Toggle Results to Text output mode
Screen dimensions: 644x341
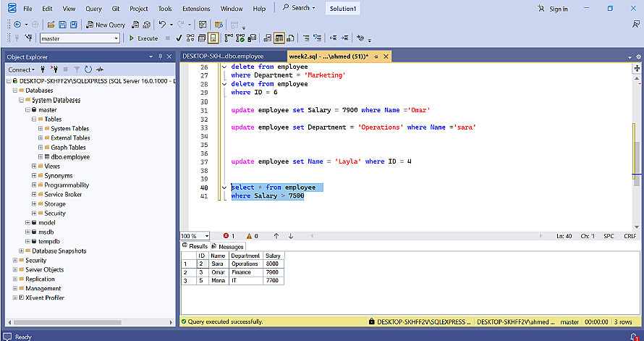coord(267,38)
